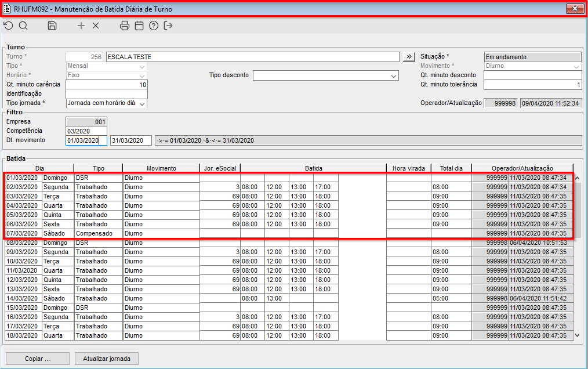
Task: Click Total dia 08:00 on 02/03/2020 row
Action: [x=452, y=187]
